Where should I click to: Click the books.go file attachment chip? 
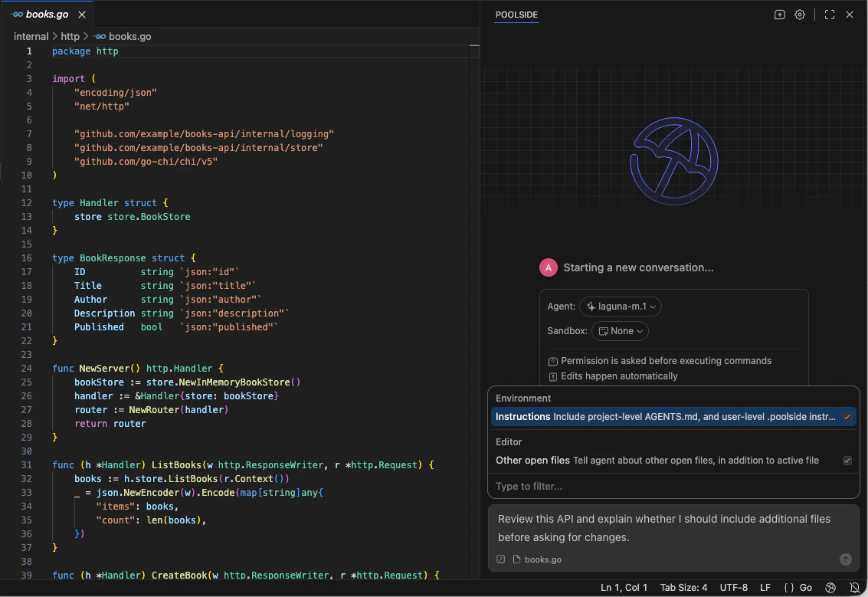(x=537, y=559)
